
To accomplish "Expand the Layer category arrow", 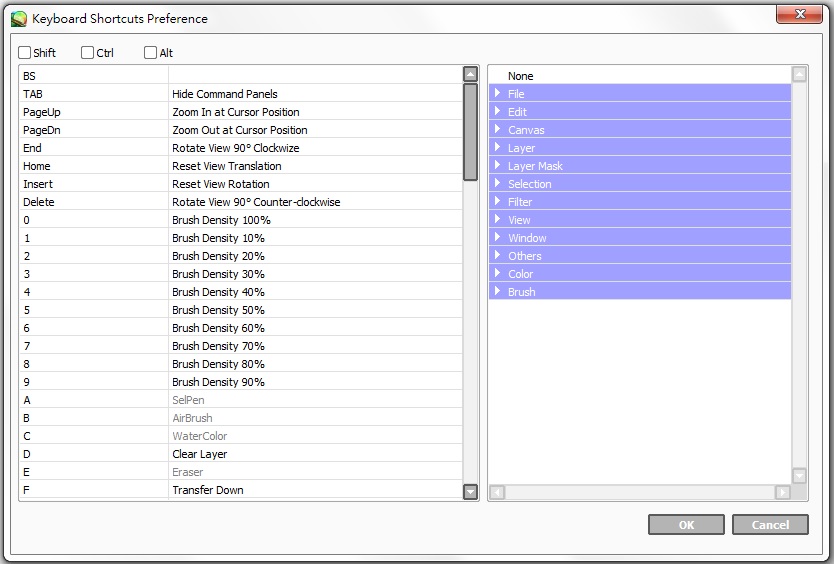I will [x=497, y=147].
